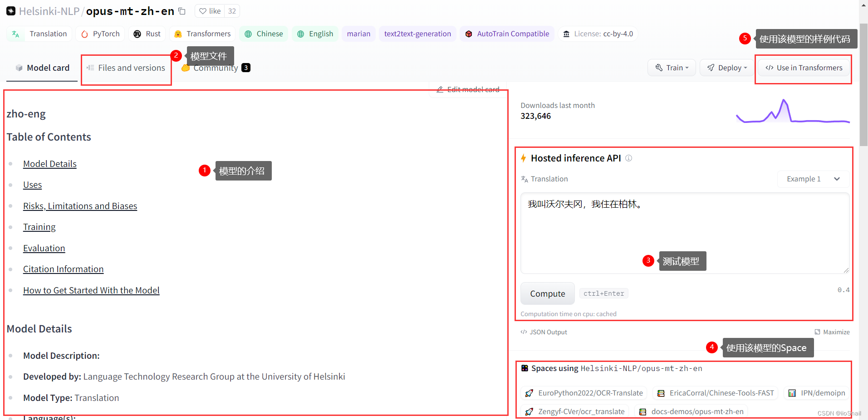868x420 pixels.
Task: Copy the model name with the copy icon
Action: click(182, 11)
